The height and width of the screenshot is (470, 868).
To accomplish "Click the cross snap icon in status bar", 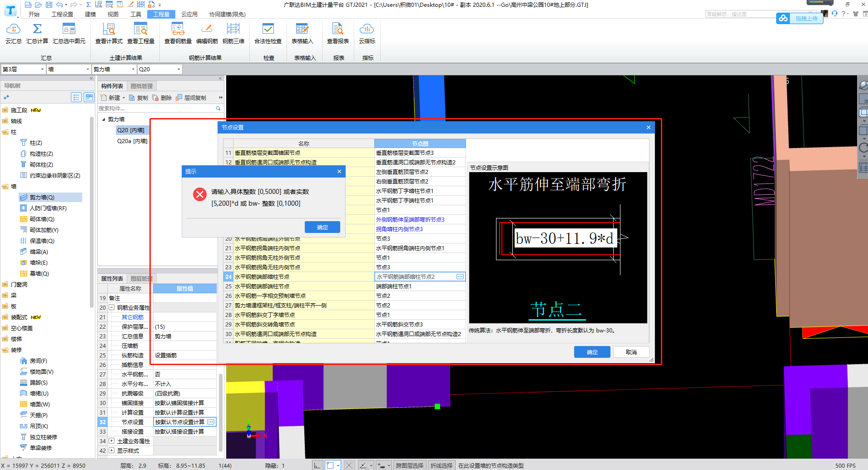I will 349,465.
